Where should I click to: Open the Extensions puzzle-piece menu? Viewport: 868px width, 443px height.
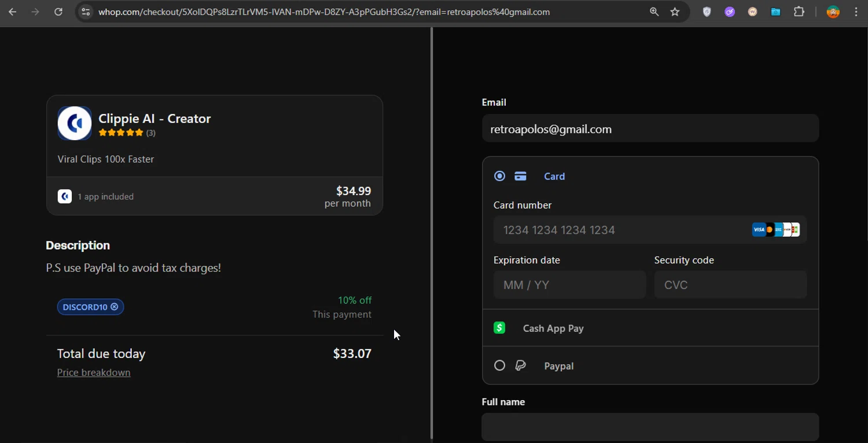[x=799, y=12]
